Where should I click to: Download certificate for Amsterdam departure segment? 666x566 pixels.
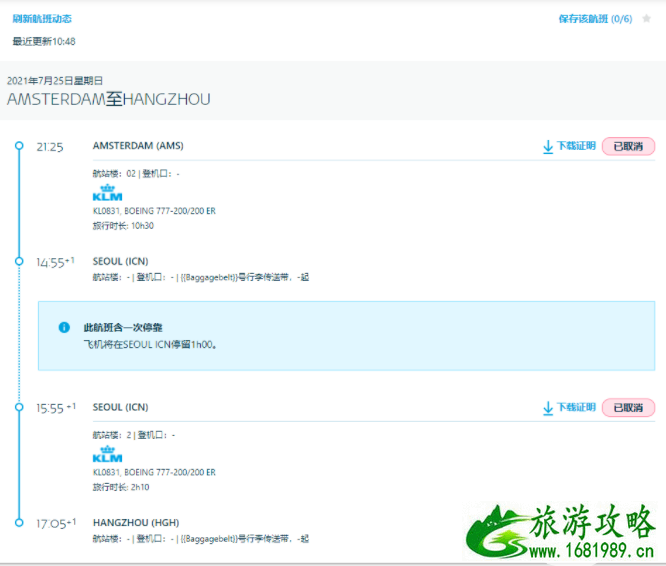coord(576,146)
